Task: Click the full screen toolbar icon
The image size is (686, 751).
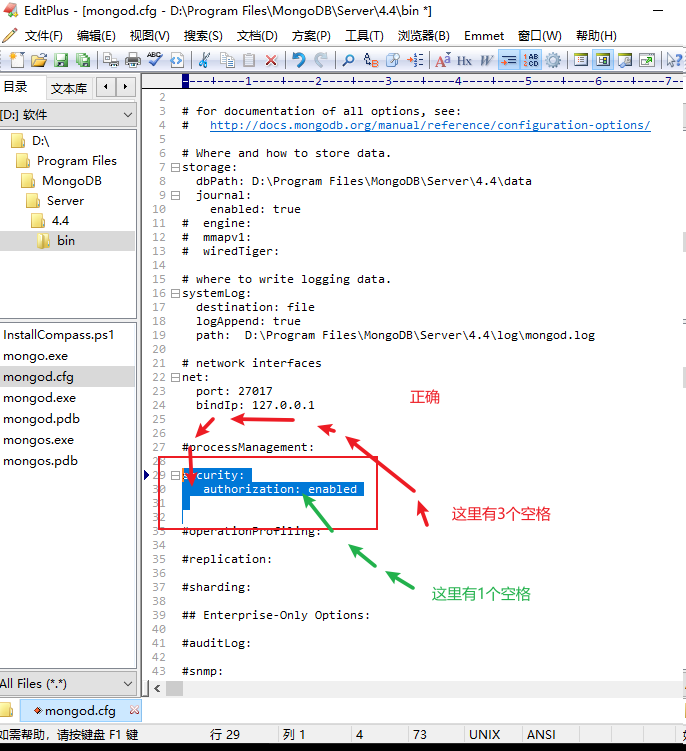Action: coord(647,60)
